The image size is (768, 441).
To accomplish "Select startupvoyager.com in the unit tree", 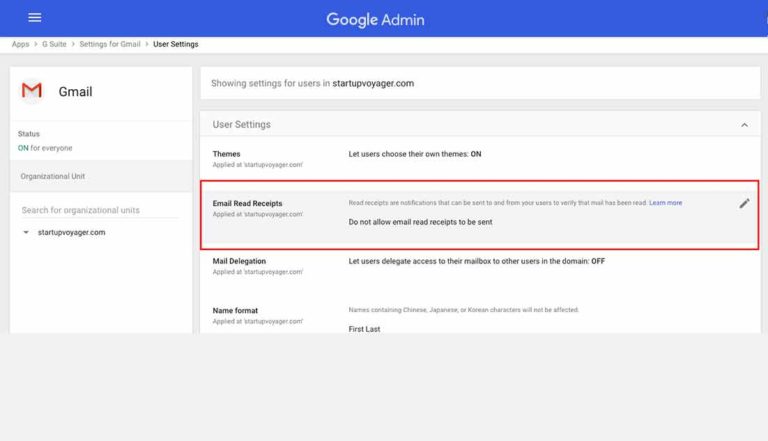I will (x=72, y=232).
